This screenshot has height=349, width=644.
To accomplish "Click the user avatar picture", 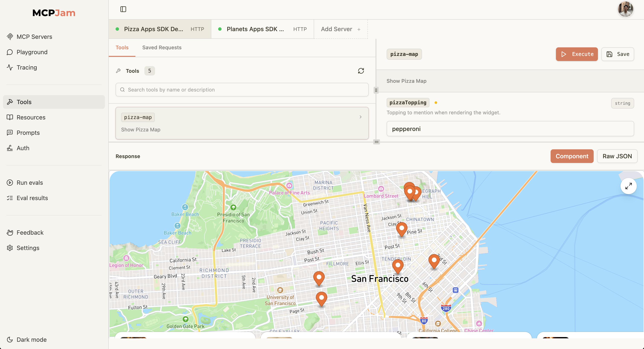I will (x=625, y=9).
